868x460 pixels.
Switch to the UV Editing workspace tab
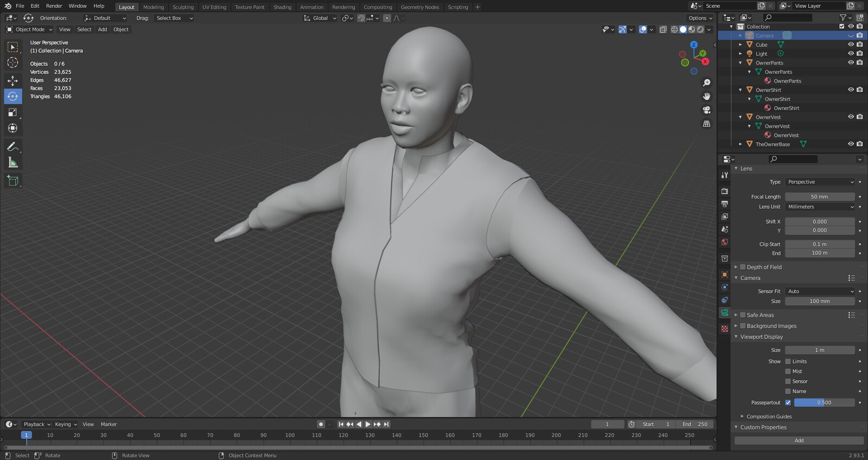(x=214, y=7)
